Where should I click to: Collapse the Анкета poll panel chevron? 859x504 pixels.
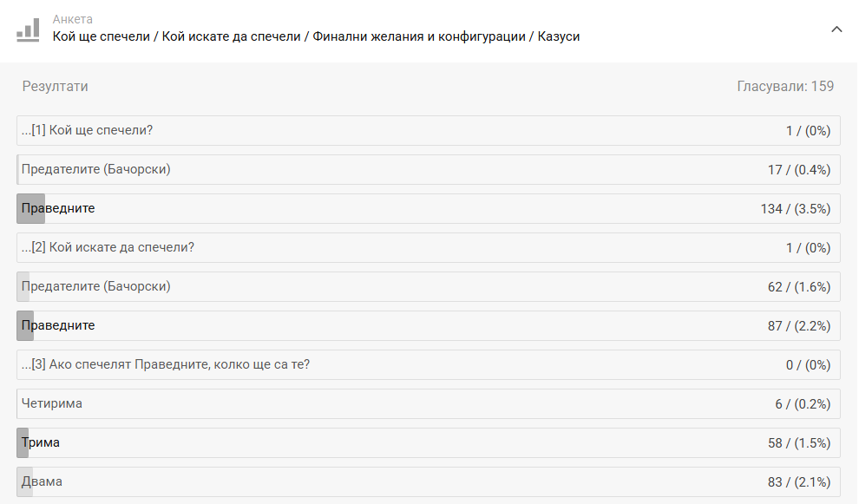pyautogui.click(x=836, y=29)
